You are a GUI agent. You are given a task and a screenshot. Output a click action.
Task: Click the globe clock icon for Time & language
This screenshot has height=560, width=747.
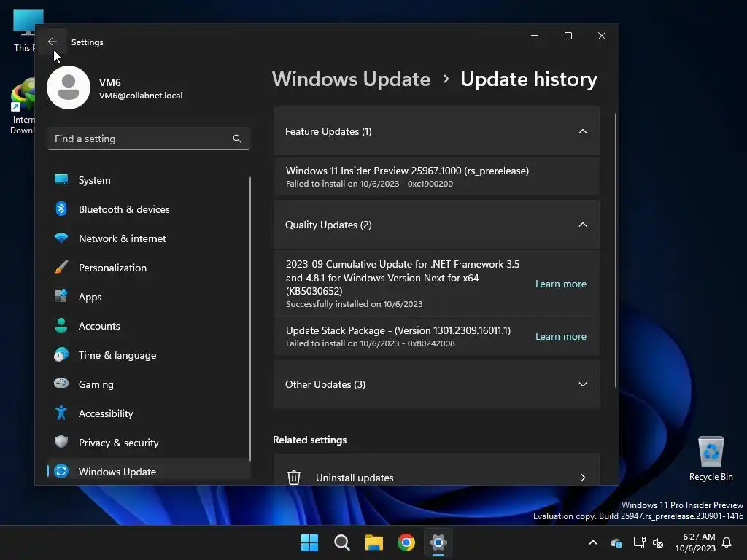click(x=61, y=355)
